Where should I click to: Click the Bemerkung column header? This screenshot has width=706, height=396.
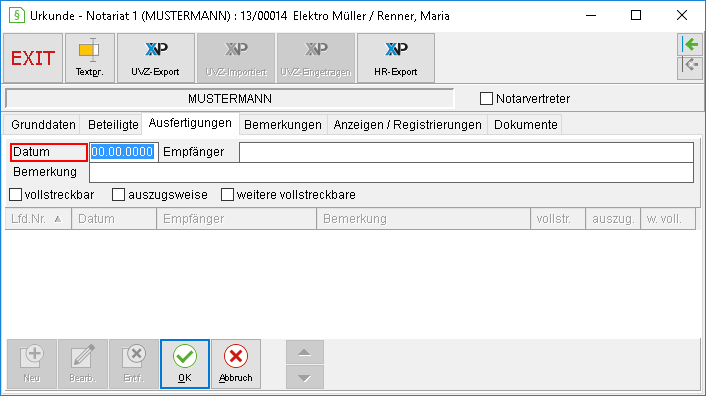pyautogui.click(x=423, y=219)
